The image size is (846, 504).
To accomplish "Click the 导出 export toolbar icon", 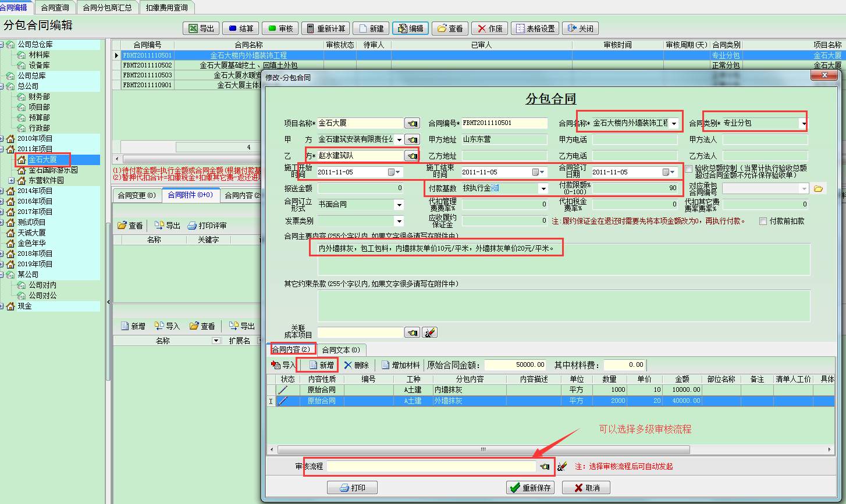I will click(x=193, y=28).
